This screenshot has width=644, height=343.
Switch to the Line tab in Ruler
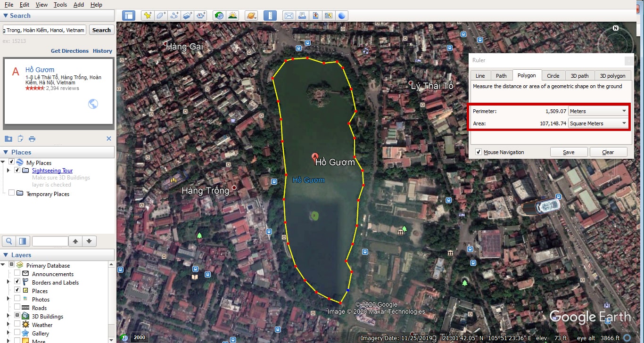pos(480,76)
